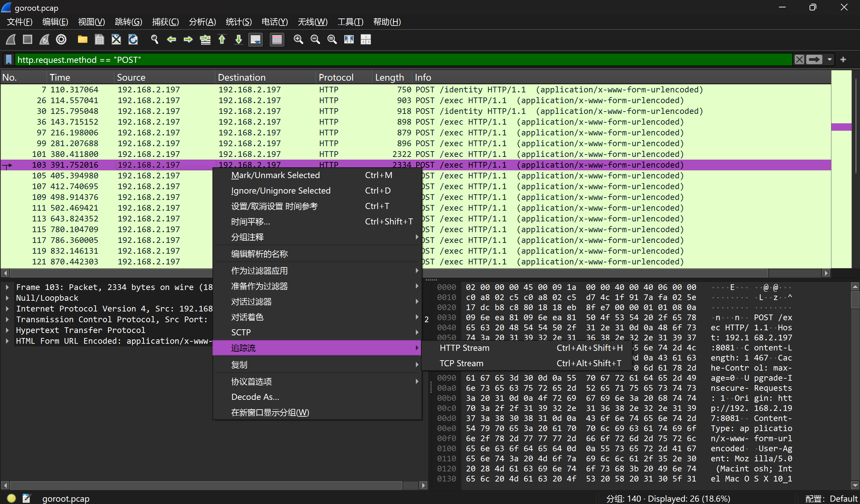860x504 pixels.
Task: Expand the Internet Protocol Version 4 node
Action: pos(7,308)
